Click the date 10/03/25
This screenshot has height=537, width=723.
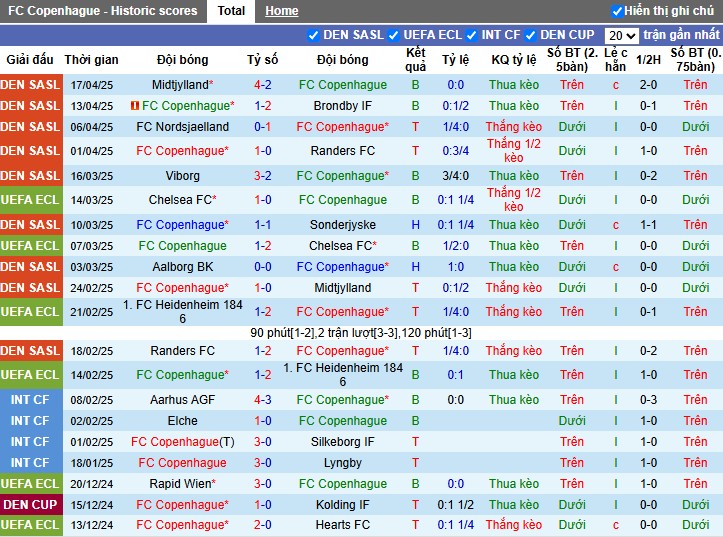[x=91, y=225]
